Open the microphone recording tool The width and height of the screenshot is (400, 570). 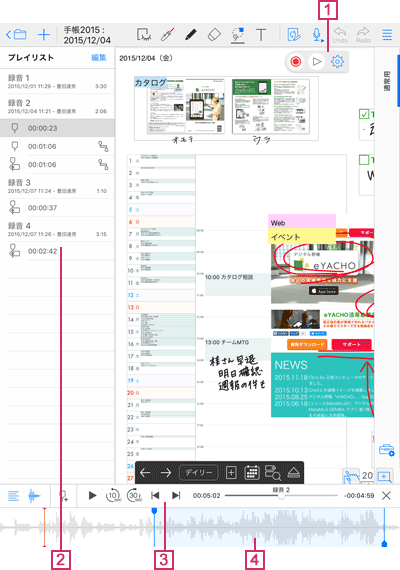(x=317, y=35)
